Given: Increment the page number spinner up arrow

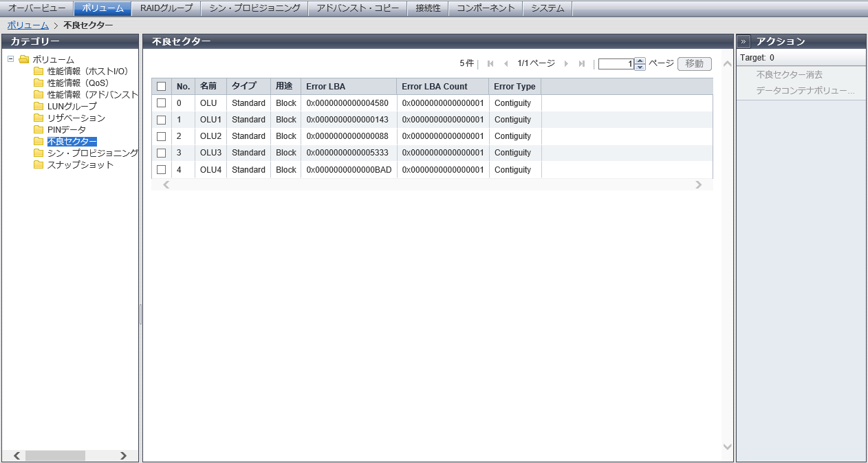Looking at the screenshot, I should tap(640, 61).
